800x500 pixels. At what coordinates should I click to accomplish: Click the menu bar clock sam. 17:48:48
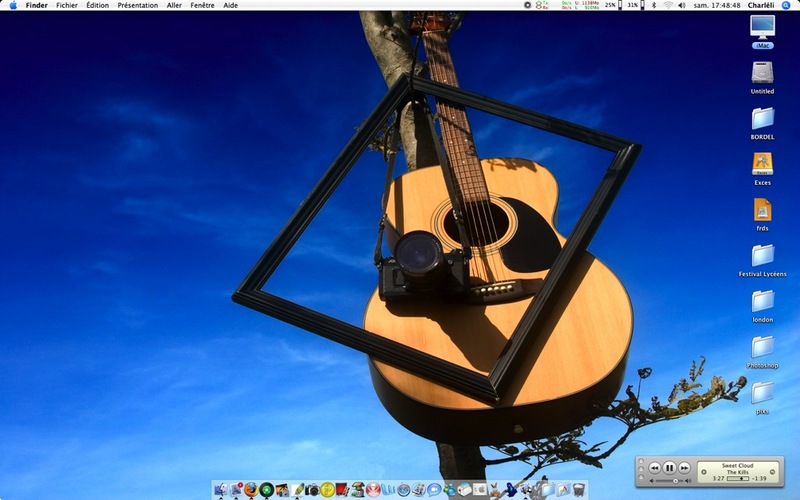(x=717, y=5)
